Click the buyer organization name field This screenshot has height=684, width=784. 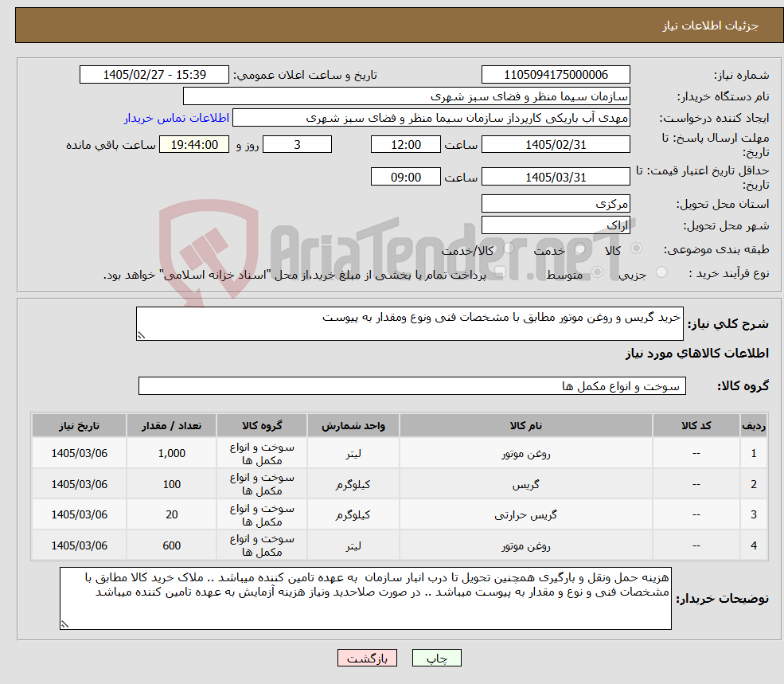click(x=407, y=96)
